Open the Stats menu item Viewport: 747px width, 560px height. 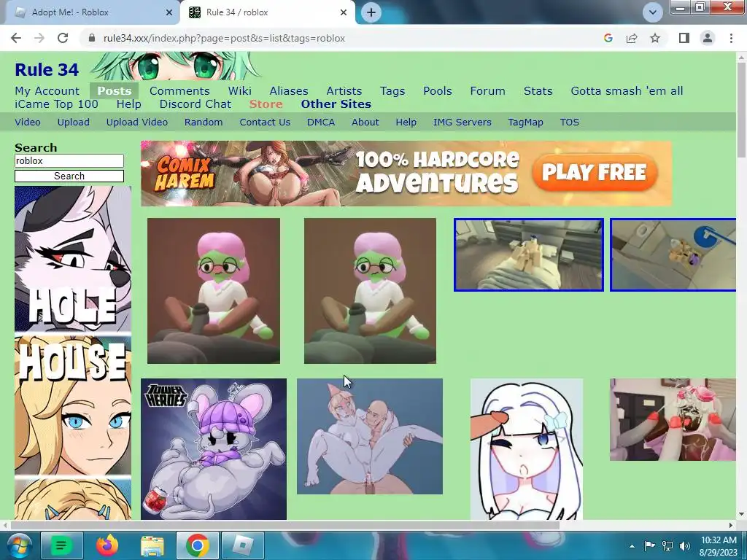[x=538, y=91]
